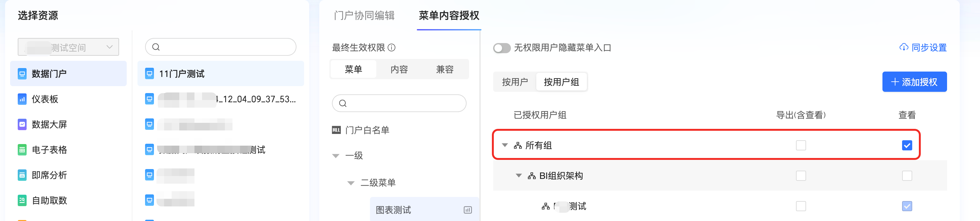Image resolution: width=980 pixels, height=221 pixels.
Task: Click the resource search input field
Action: (x=225, y=47)
